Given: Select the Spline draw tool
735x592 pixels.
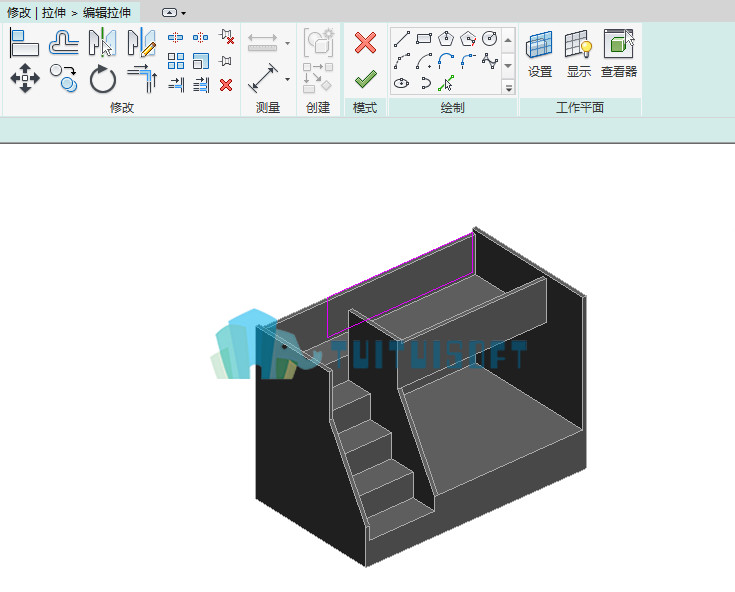Looking at the screenshot, I should (x=489, y=61).
